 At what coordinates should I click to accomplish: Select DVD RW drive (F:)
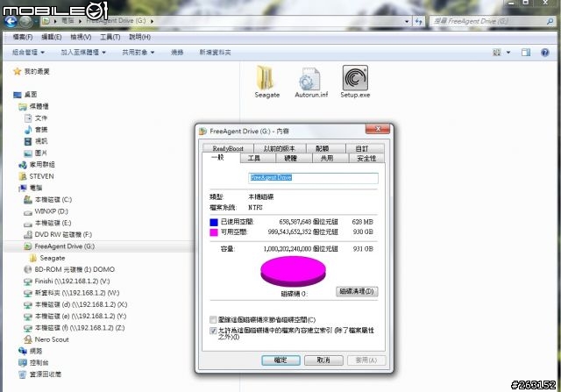click(58, 235)
